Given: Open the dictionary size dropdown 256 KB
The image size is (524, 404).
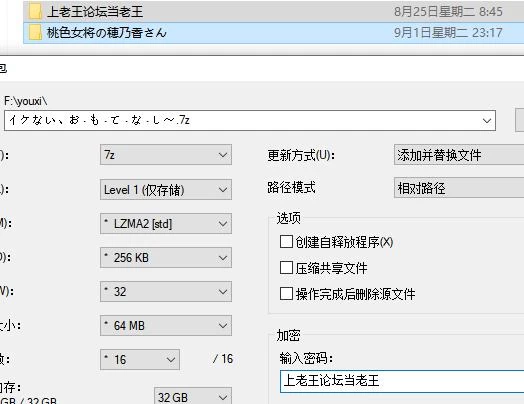Looking at the screenshot, I should click(166, 258).
